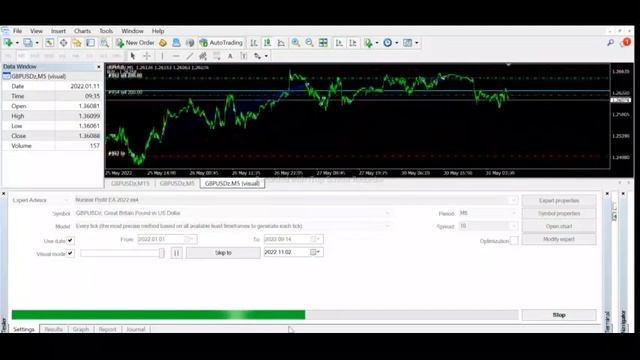Image resolution: width=640 pixels, height=360 pixels.
Task: Switch to the tester Journal tab
Action: pos(136,329)
